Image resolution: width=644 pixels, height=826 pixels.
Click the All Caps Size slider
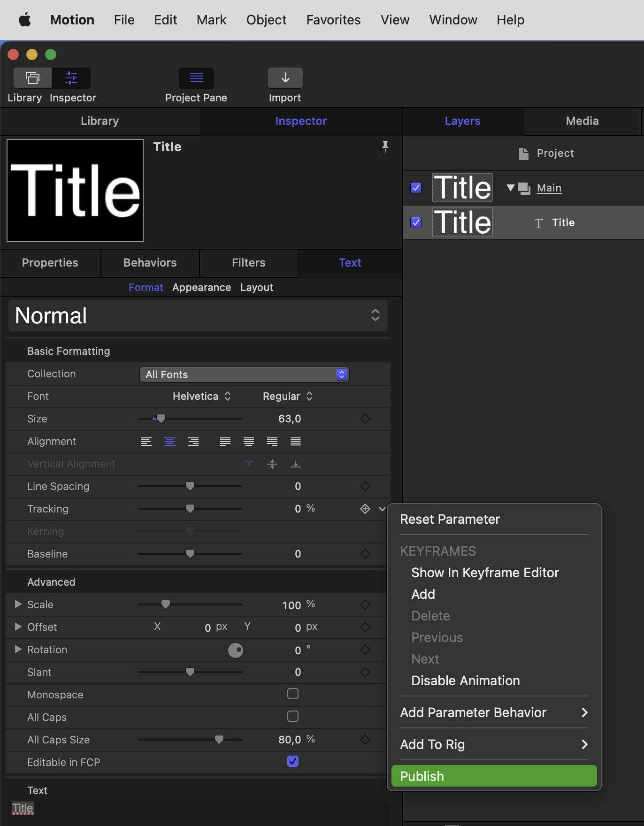[190, 740]
